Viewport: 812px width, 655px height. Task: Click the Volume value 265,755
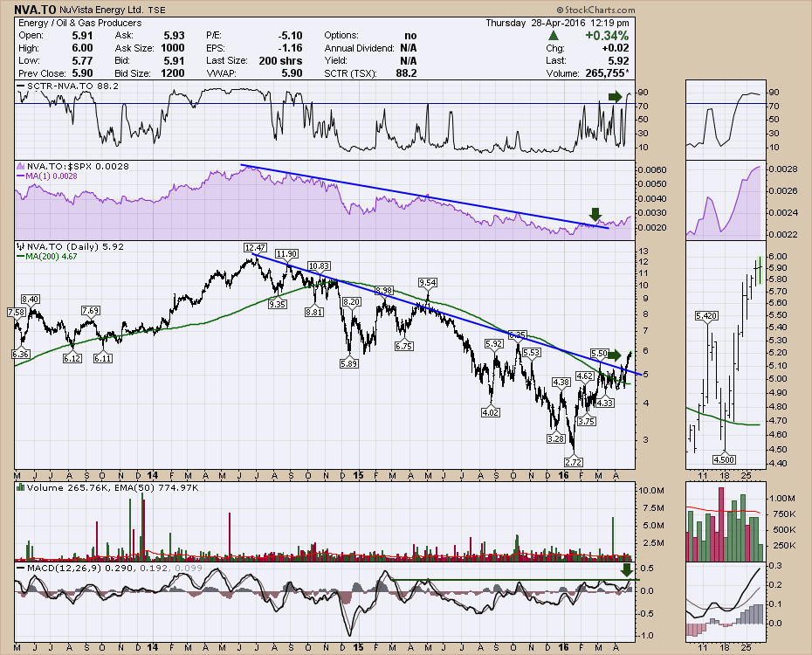(607, 73)
